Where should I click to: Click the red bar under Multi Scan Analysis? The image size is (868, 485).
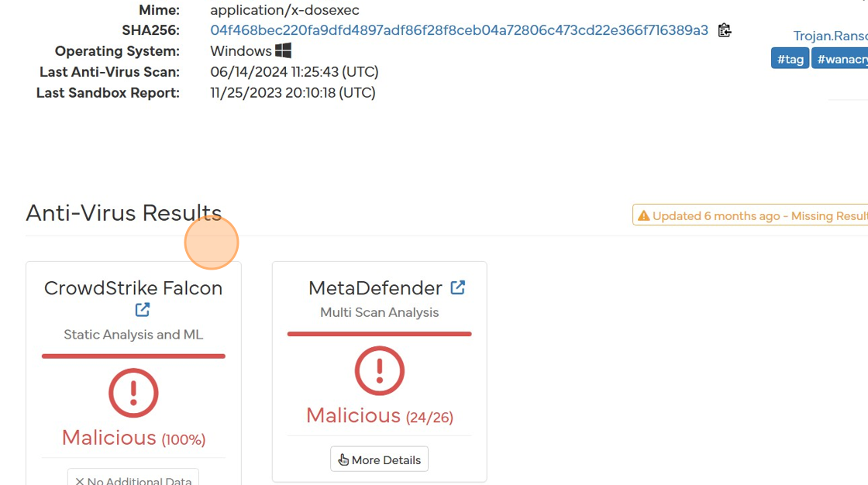[380, 334]
